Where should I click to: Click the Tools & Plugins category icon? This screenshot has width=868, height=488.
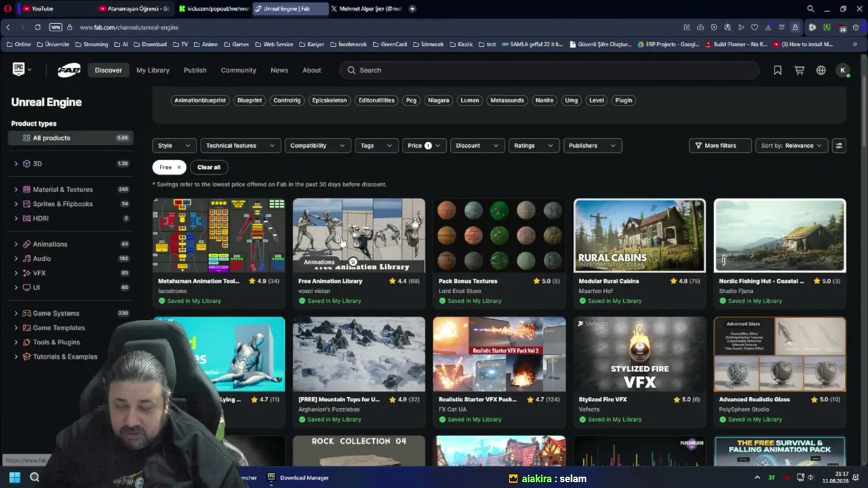pos(27,342)
